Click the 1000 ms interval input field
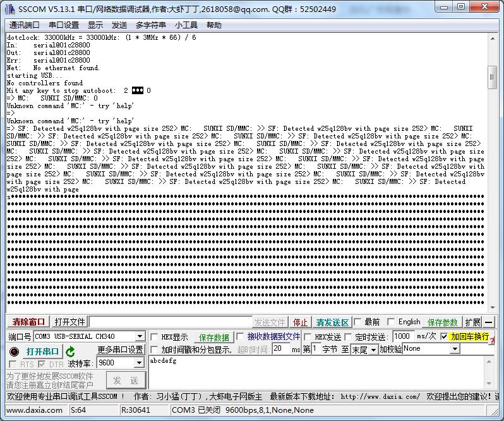The image size is (504, 421). click(x=404, y=337)
